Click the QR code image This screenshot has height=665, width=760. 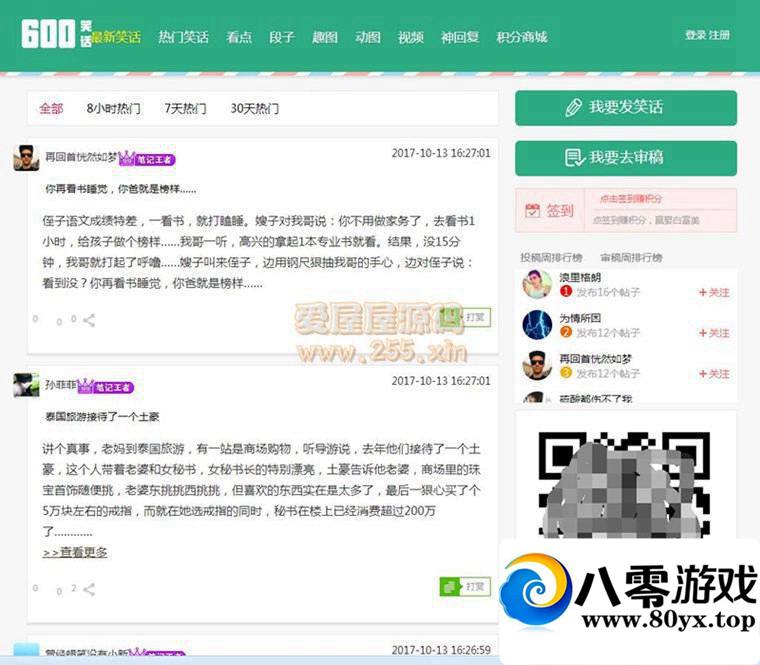pyautogui.click(x=624, y=485)
